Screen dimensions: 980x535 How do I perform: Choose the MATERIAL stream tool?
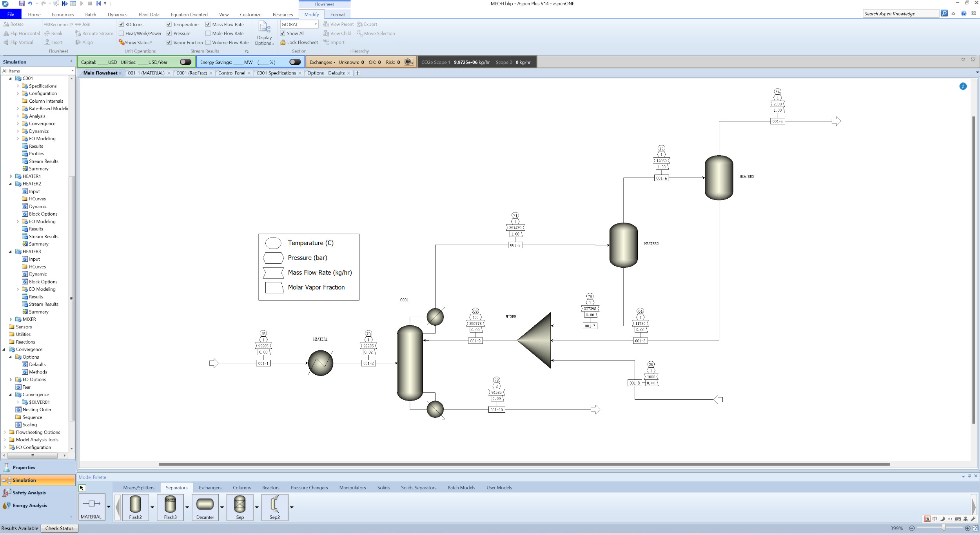tap(92, 507)
